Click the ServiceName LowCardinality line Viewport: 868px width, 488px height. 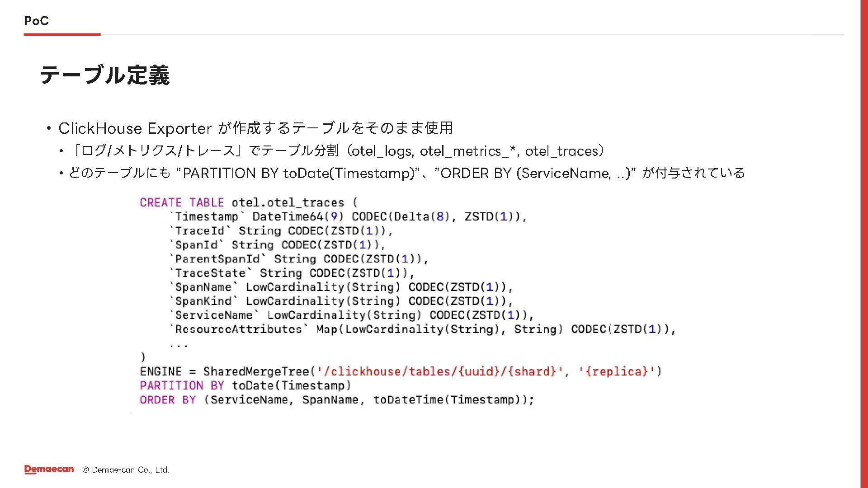click(x=352, y=315)
